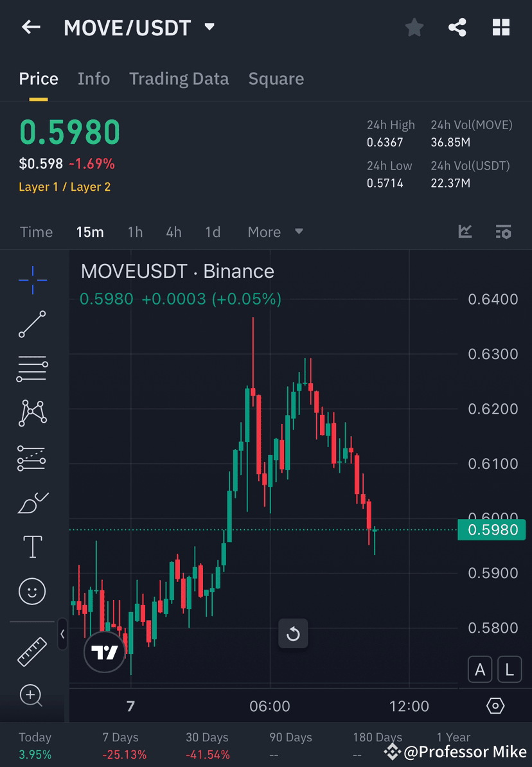Select the Brush drawing tool
The width and height of the screenshot is (532, 767).
pos(32,503)
